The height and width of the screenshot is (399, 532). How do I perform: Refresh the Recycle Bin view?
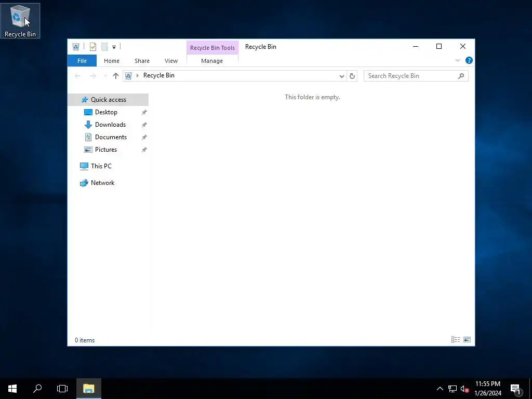tap(352, 76)
